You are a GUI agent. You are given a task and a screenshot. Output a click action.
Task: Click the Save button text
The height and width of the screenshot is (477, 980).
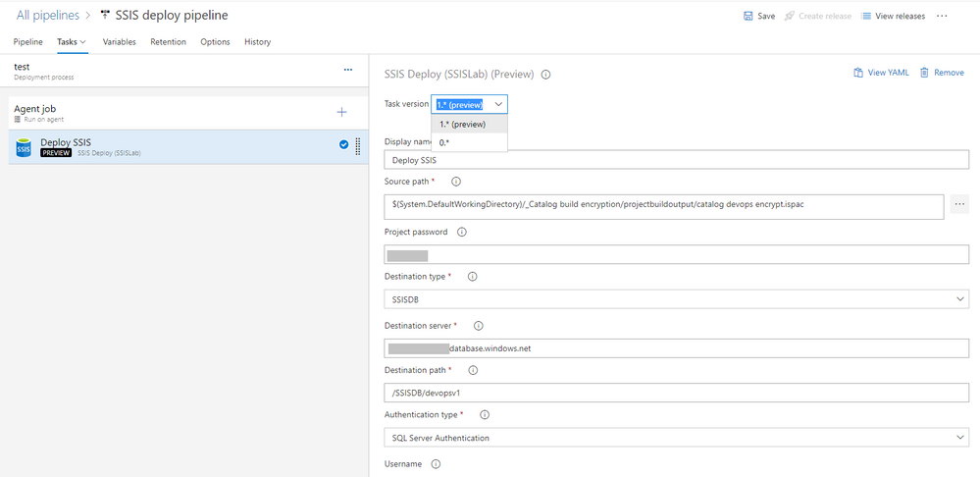[766, 17]
